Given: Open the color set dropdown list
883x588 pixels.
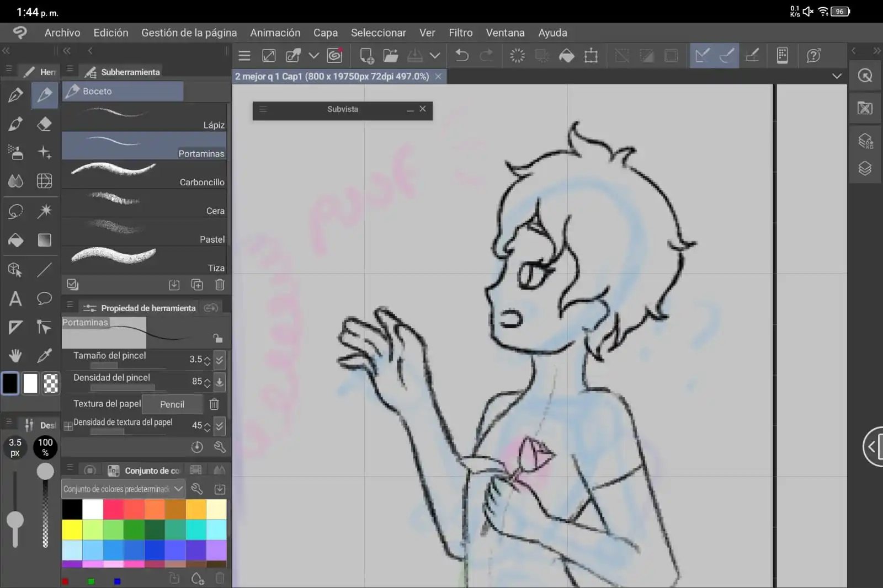Looking at the screenshot, I should 123,489.
